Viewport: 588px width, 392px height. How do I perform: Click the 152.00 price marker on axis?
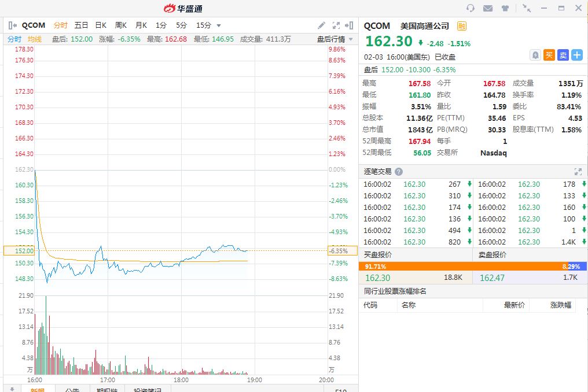[x=19, y=251]
